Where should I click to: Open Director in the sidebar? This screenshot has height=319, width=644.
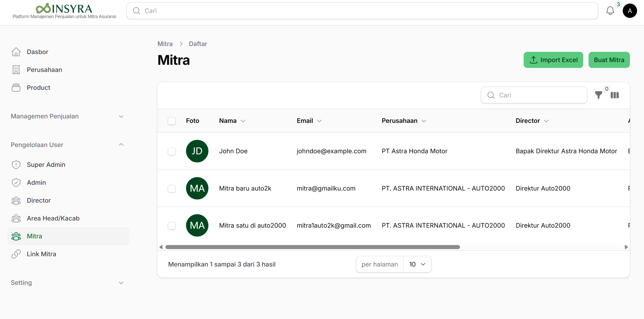tap(68, 200)
